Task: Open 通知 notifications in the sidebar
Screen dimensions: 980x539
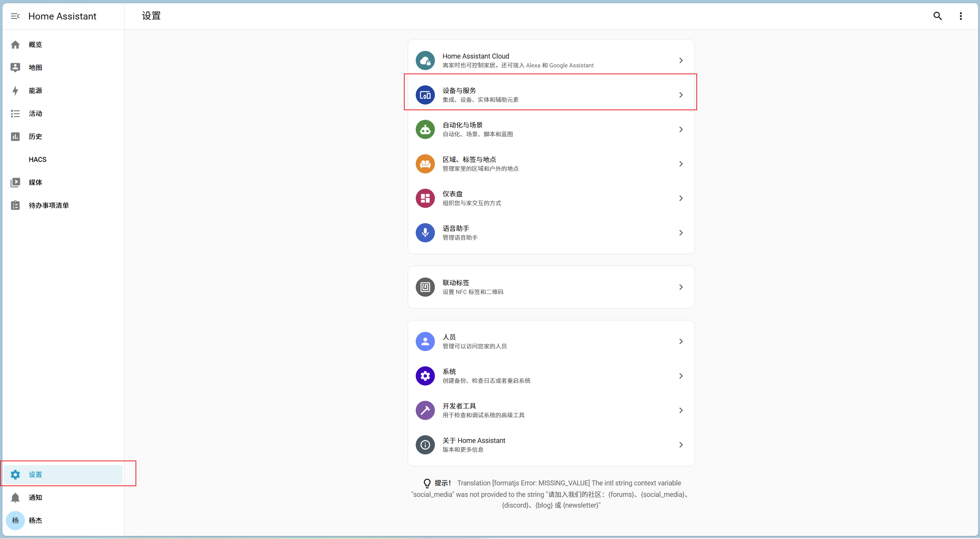Action: point(35,498)
